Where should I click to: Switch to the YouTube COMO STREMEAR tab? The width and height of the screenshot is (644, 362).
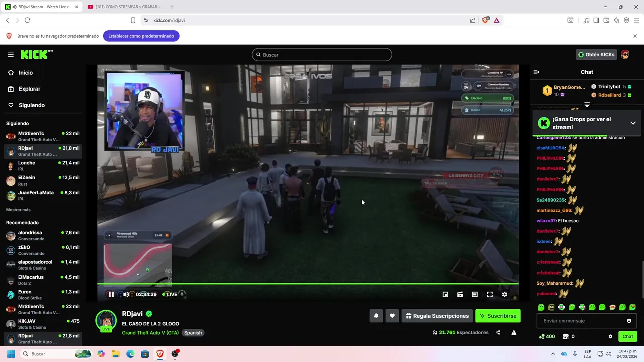click(124, 7)
